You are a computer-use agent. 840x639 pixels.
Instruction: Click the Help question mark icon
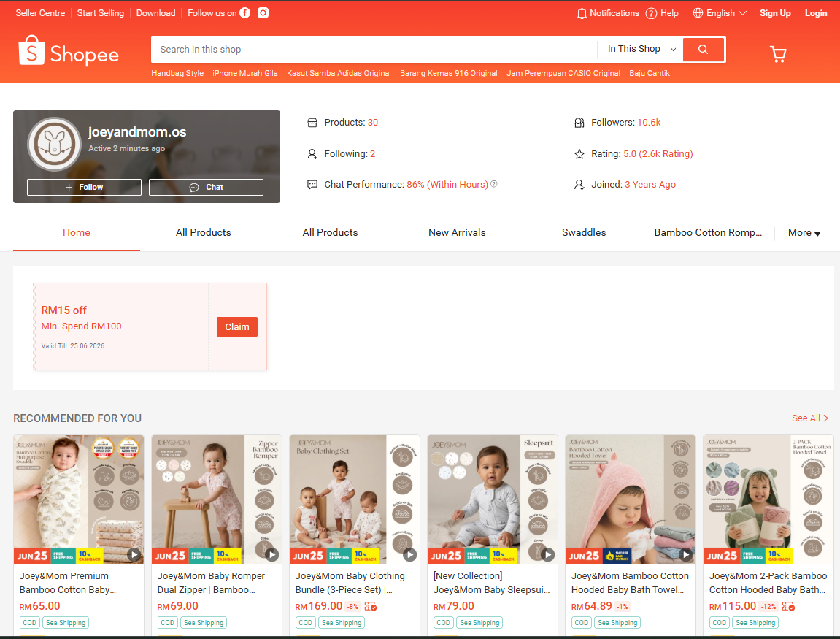[651, 13]
